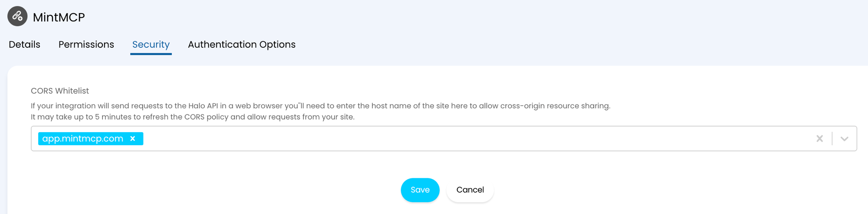Screen dimensions: 868x214
Task: Switch to the Permissions tab
Action: tap(86, 44)
